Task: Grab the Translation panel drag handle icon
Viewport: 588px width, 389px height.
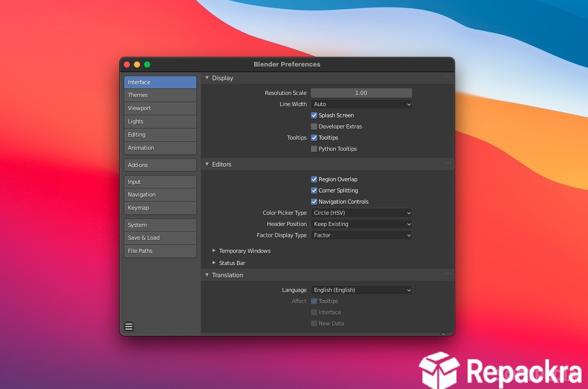Action: click(448, 274)
